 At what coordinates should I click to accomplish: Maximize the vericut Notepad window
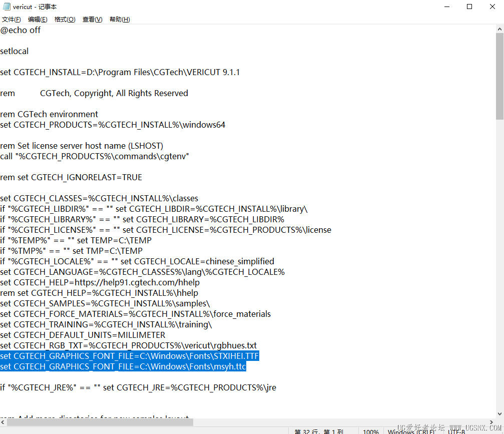[469, 7]
